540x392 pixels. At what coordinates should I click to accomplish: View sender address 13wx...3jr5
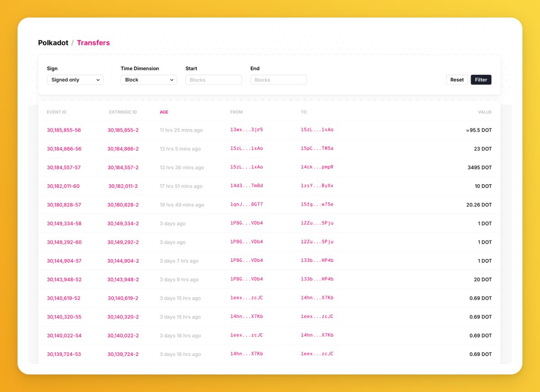[x=246, y=130]
